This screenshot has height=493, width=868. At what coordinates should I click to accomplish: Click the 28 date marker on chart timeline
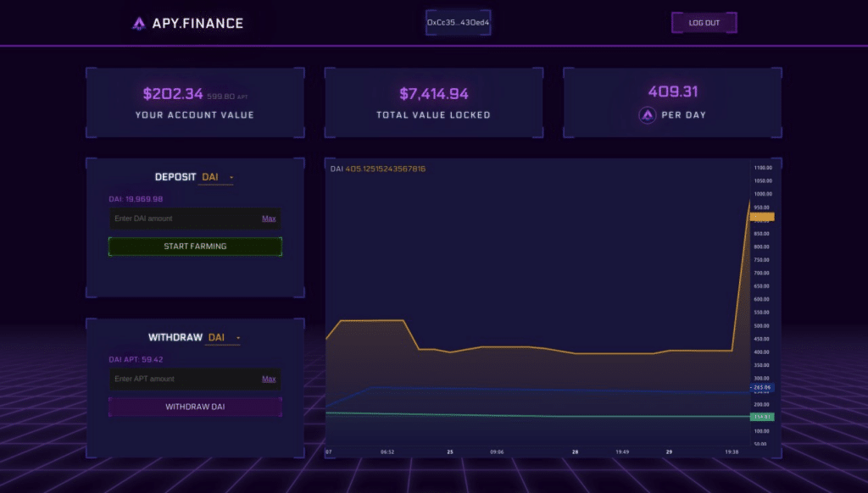(x=576, y=452)
